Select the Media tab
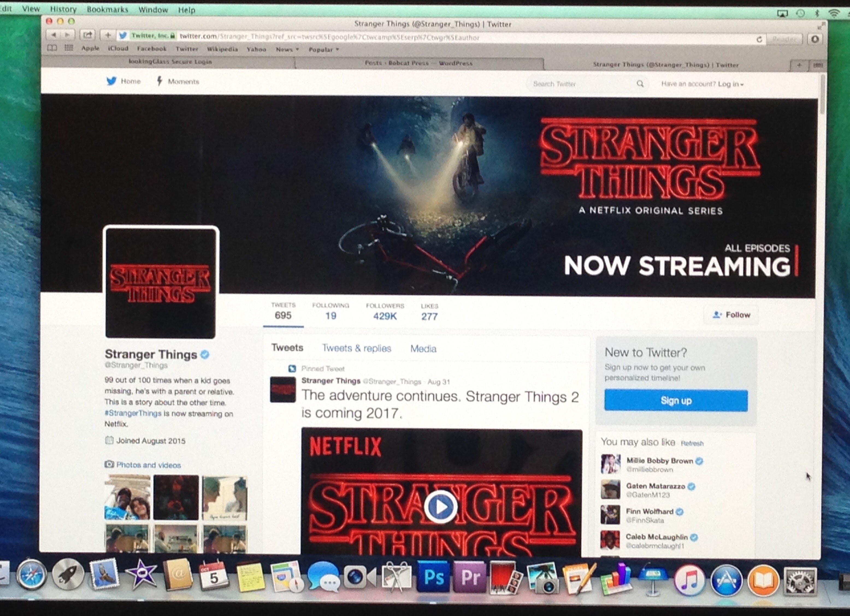This screenshot has width=850, height=616. (x=423, y=349)
